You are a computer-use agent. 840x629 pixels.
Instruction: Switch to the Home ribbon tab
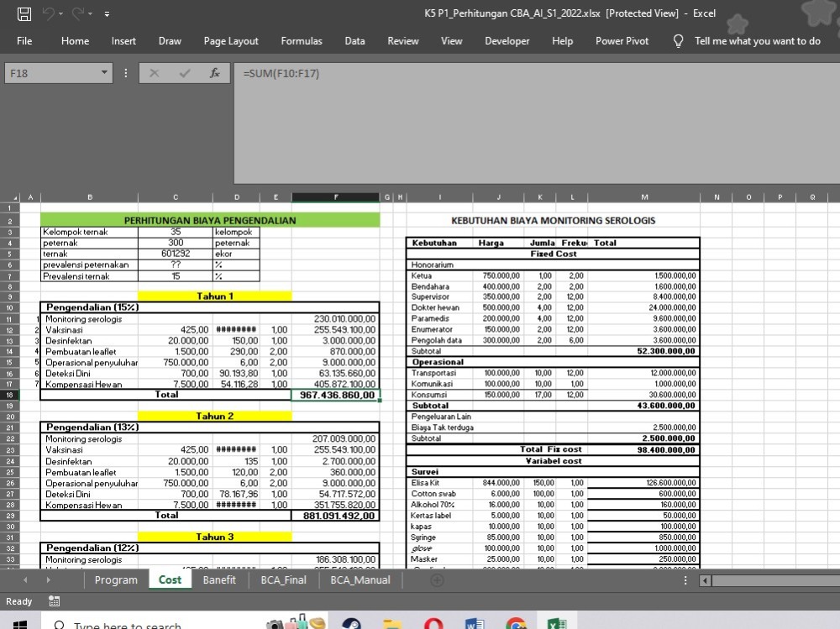(75, 41)
